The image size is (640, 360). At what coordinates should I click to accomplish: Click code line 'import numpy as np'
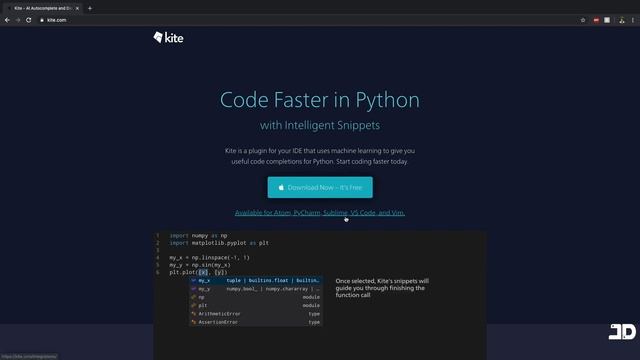(x=198, y=236)
